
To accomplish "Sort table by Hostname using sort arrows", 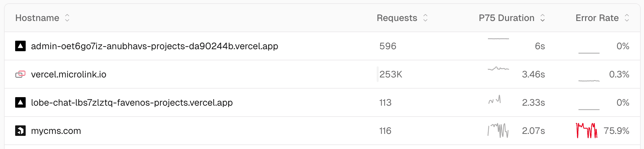I will (x=67, y=18).
